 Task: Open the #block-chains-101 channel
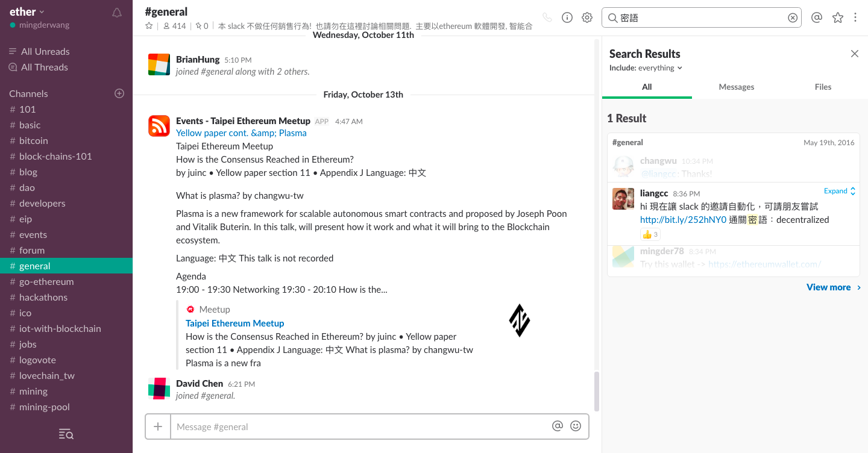point(66,156)
